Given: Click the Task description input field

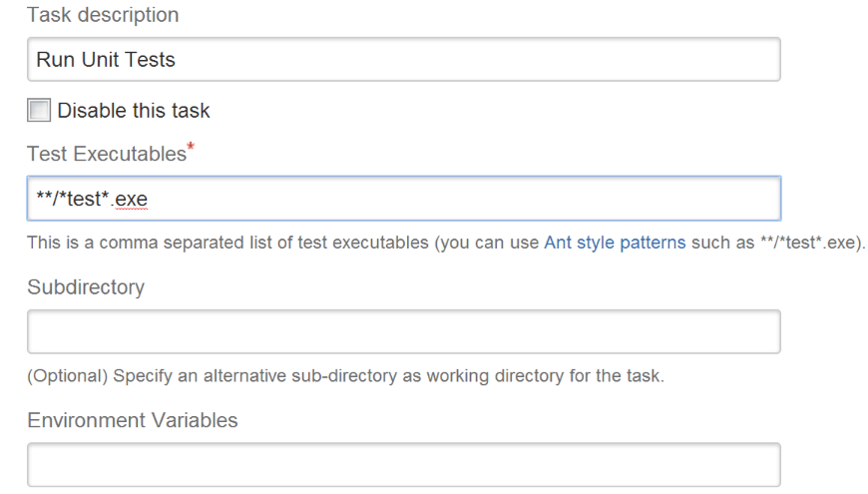Looking at the screenshot, I should coord(403,60).
